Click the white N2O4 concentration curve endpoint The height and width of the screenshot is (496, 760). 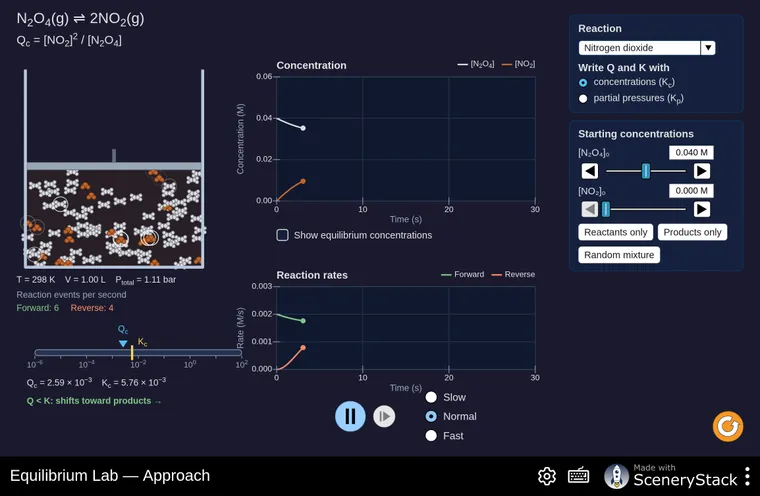tap(303, 128)
